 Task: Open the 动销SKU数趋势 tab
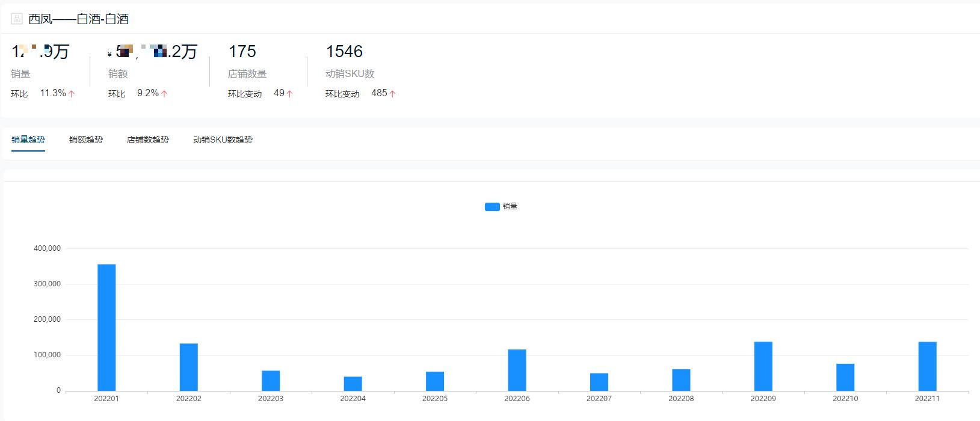tap(223, 140)
